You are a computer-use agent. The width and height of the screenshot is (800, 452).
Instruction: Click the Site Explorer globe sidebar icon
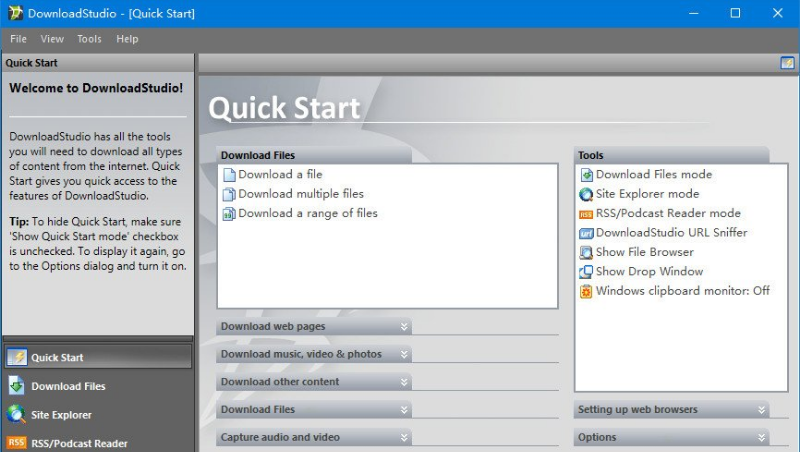tap(16, 414)
